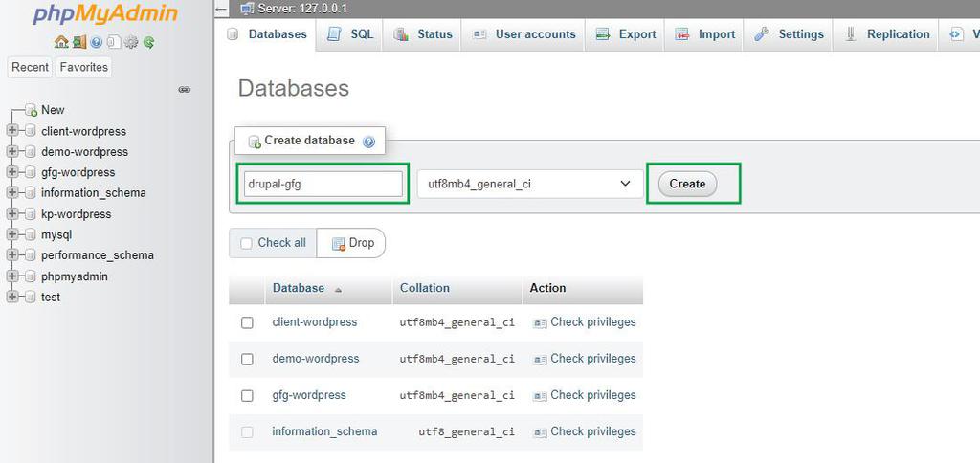
Task: Select the gfg-wordpress row checkbox
Action: coord(247,395)
